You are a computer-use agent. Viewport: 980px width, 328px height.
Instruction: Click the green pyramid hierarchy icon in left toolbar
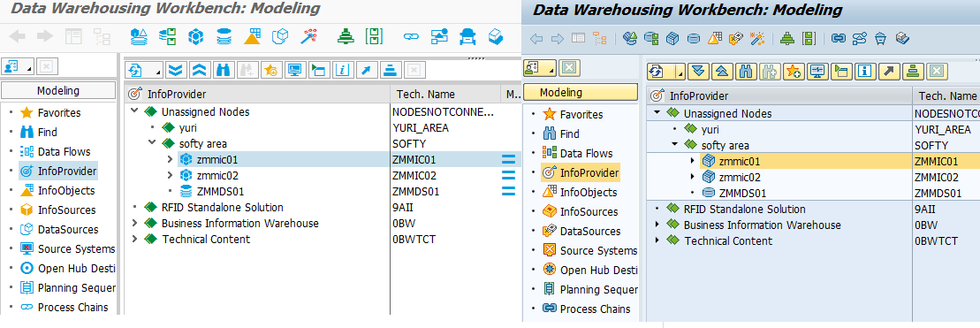345,37
